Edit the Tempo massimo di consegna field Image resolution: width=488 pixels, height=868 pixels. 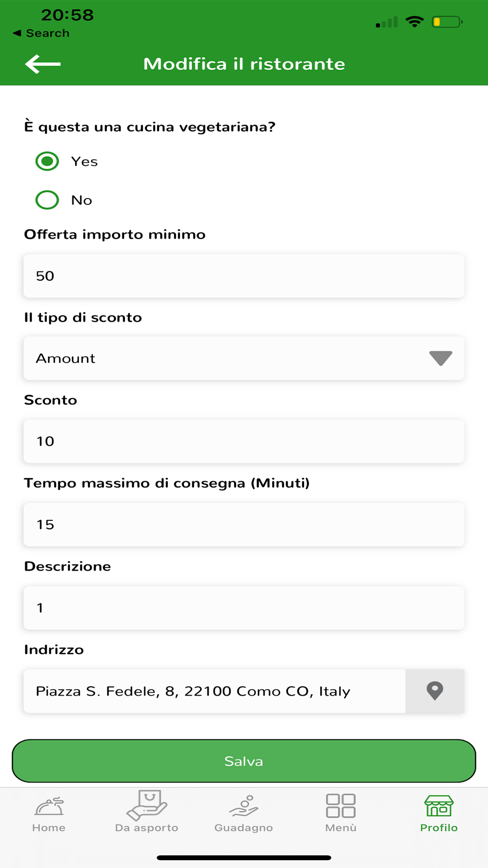(244, 524)
